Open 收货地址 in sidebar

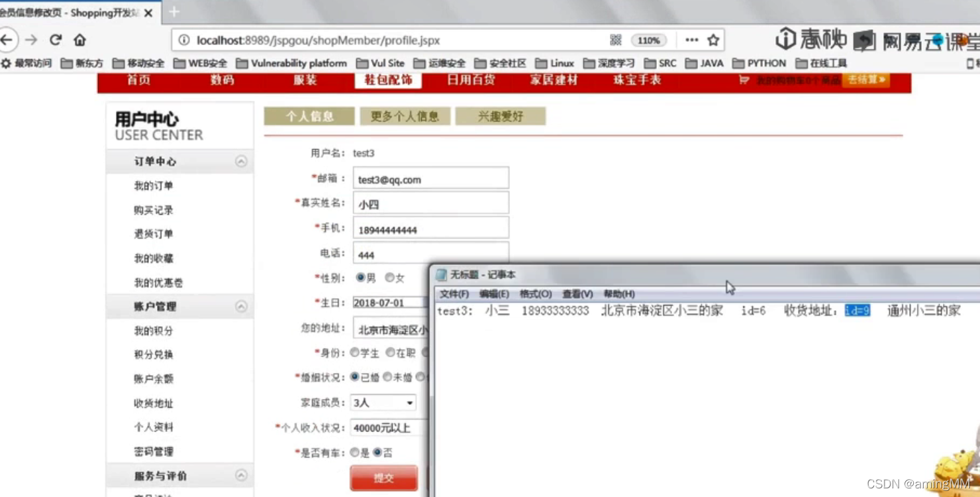(153, 403)
